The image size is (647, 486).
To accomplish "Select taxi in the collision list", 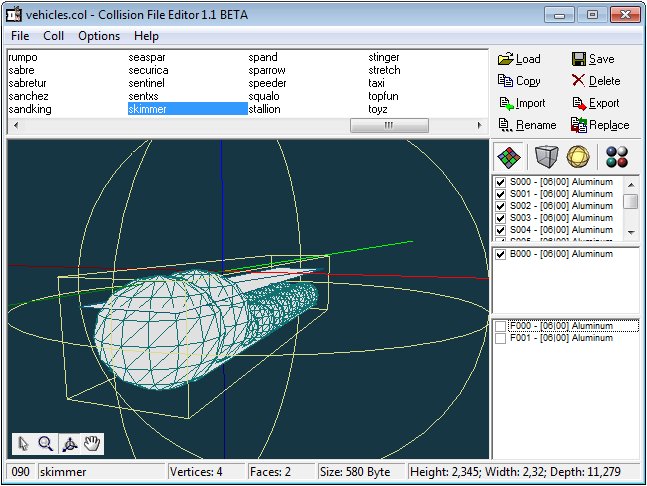I will click(x=376, y=83).
